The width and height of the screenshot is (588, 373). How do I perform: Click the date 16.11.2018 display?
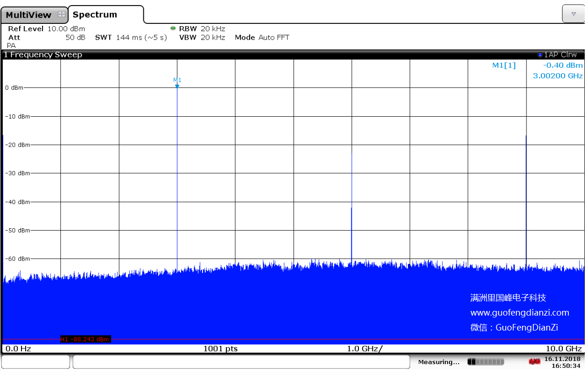point(562,359)
